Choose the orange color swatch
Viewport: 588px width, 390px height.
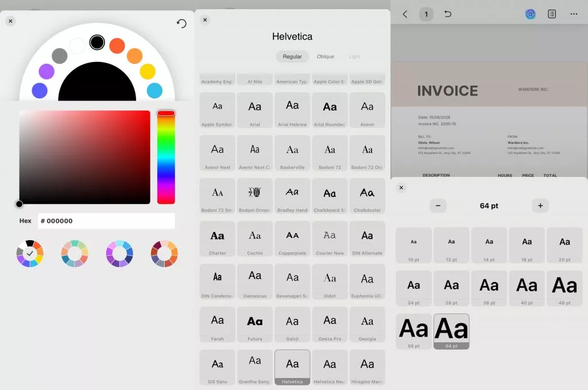(x=134, y=56)
